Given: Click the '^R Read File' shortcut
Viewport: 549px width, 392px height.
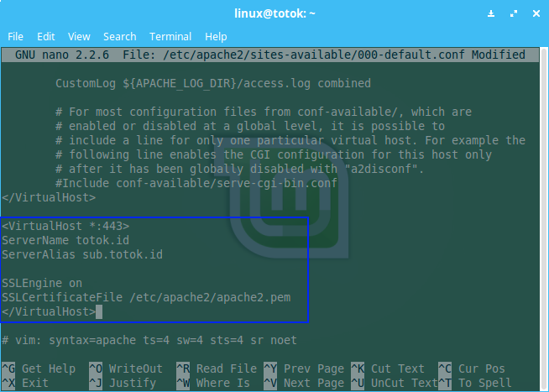Looking at the screenshot, I should (x=217, y=368).
